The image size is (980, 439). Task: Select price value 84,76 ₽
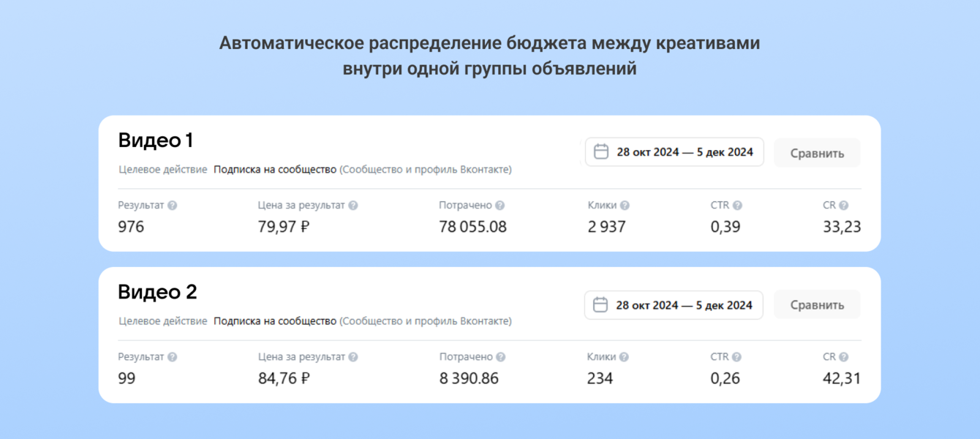pos(284,378)
